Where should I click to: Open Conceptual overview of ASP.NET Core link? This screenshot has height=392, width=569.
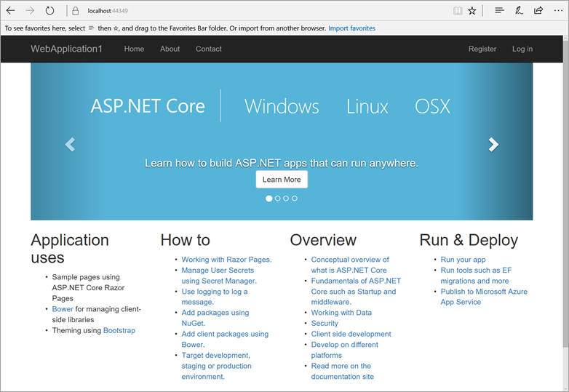[x=350, y=265]
